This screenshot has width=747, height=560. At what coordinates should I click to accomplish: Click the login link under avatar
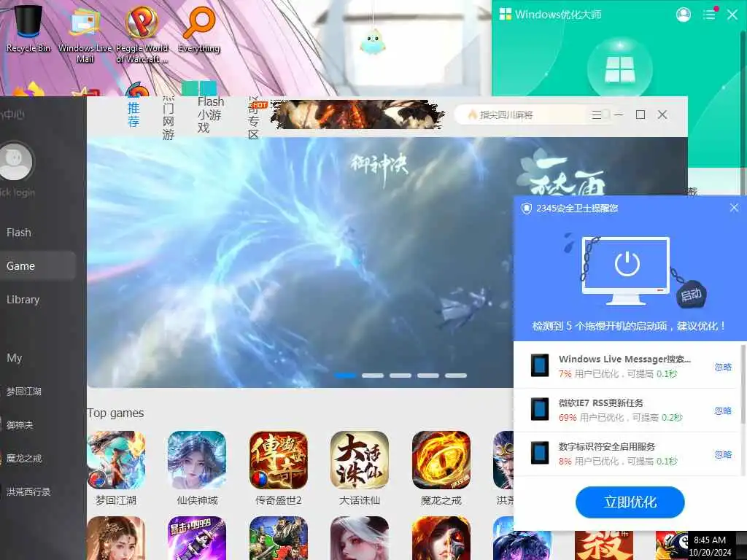tap(18, 192)
